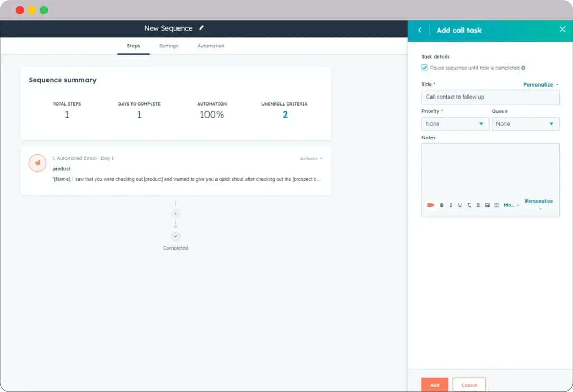
Task: Insert a link in the Notes field
Action: pos(478,205)
